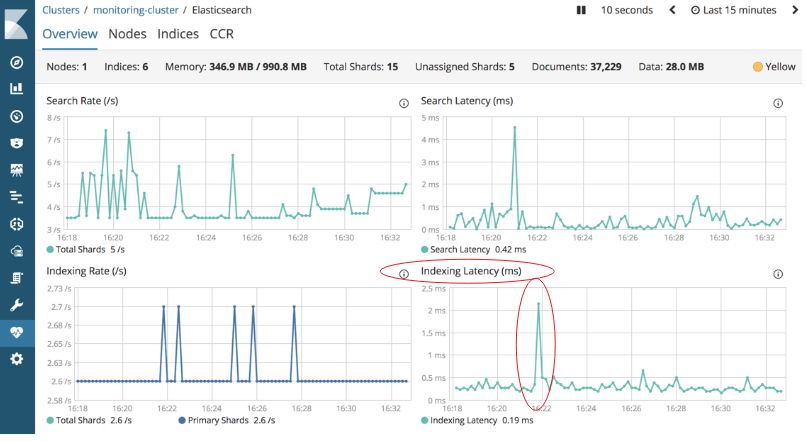
Task: Open the 10 seconds refresh interval picker
Action: [627, 10]
